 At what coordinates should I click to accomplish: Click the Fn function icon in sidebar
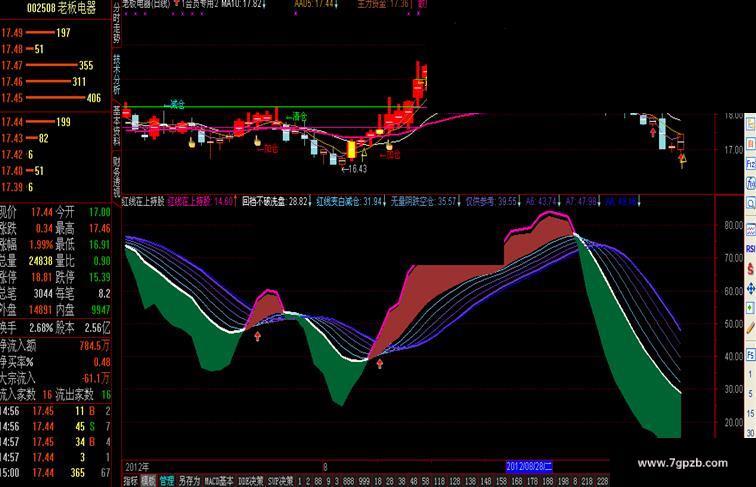[x=751, y=183]
